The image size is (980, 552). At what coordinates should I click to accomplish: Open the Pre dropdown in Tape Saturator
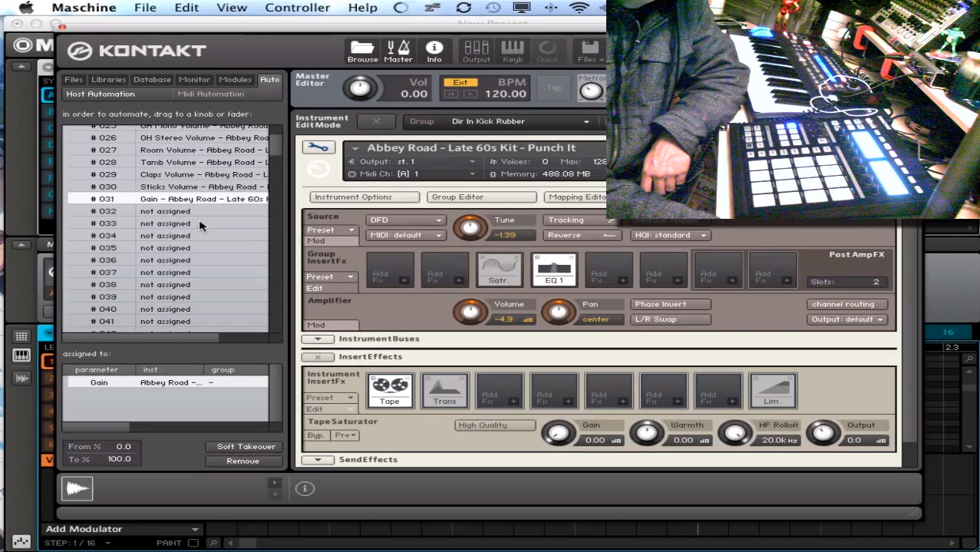[345, 435]
